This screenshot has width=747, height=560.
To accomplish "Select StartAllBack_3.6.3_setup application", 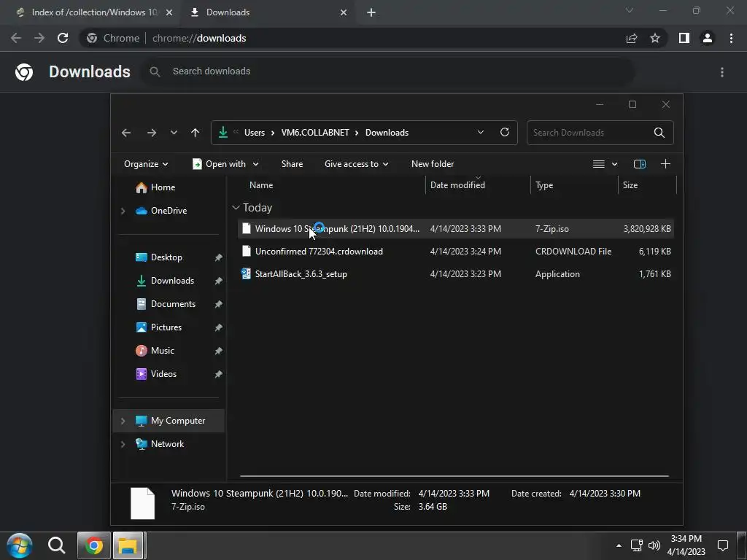I will (455, 274).
